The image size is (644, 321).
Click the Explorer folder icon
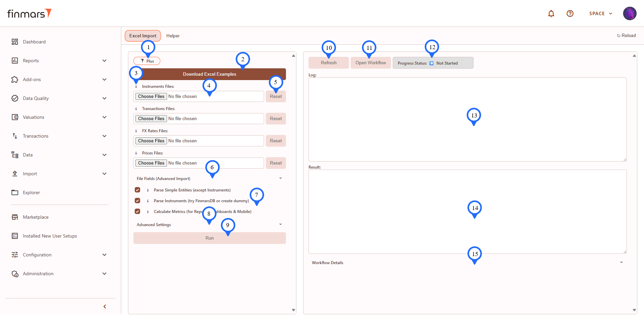tap(15, 192)
